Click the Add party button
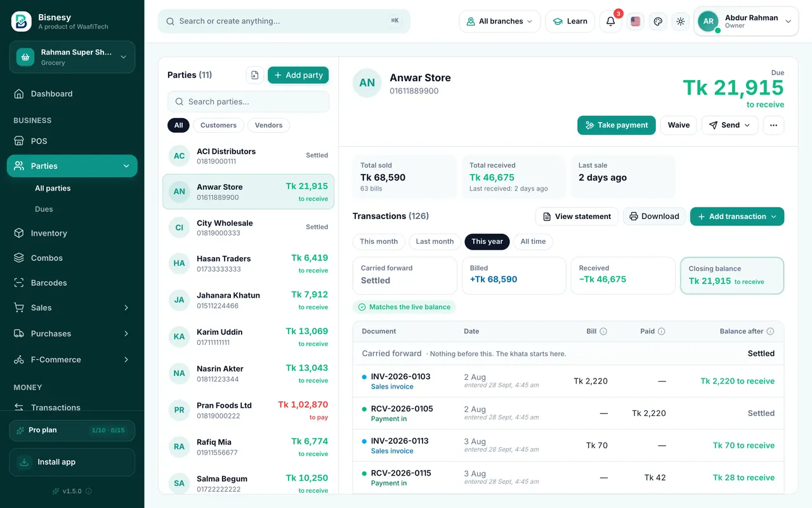This screenshot has width=812, height=508. [298, 75]
